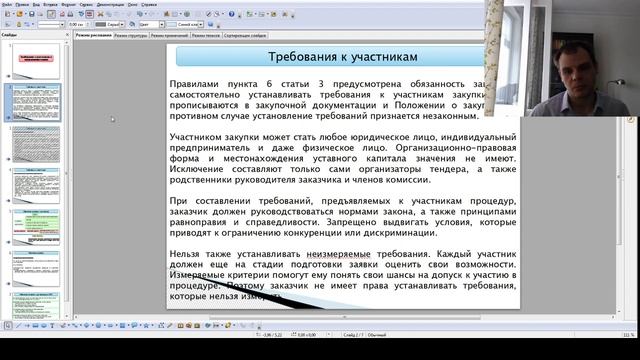640x360 pixels.
Task: Toggle shadow icon beside fill color box
Action: click(x=211, y=24)
